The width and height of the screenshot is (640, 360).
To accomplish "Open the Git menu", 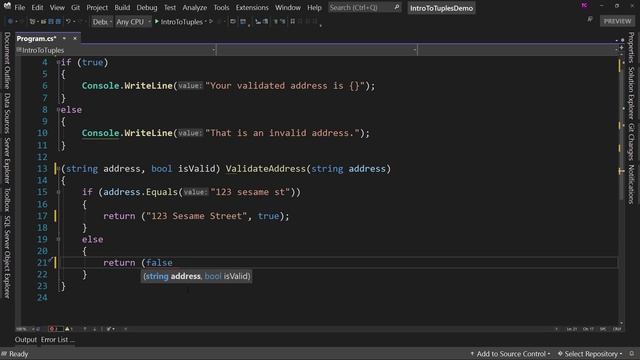I will [76, 7].
